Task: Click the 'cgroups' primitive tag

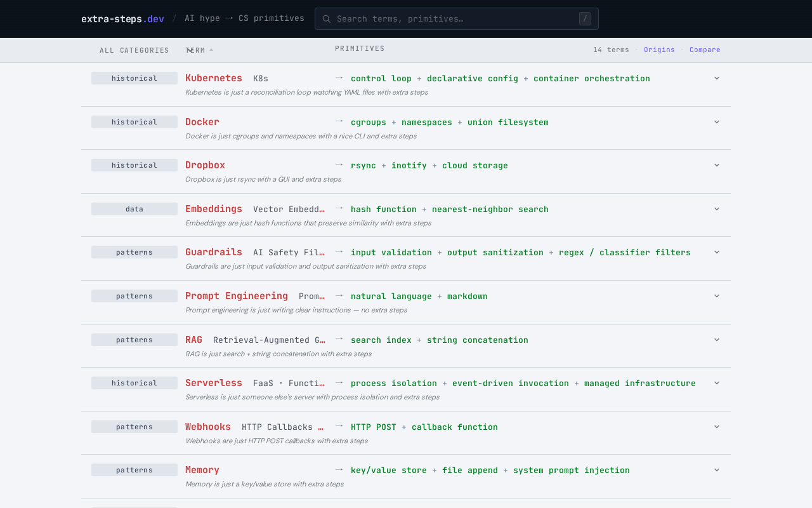Action: pos(368,123)
